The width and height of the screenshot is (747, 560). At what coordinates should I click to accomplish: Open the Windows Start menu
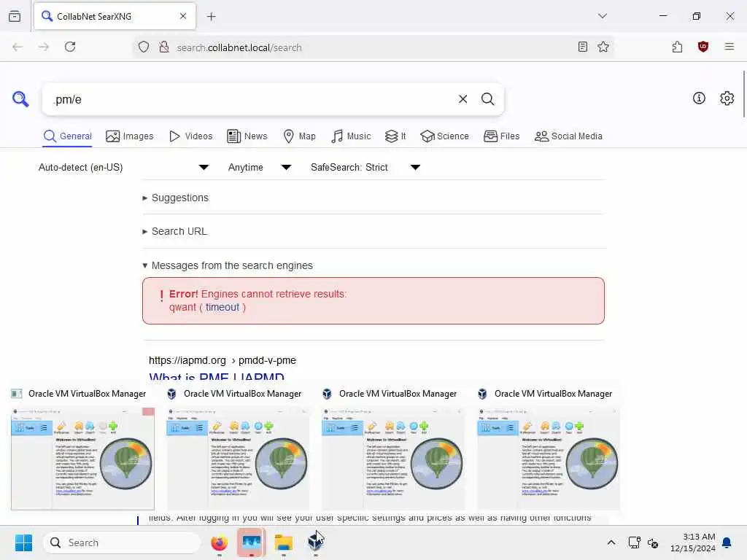coord(23,542)
